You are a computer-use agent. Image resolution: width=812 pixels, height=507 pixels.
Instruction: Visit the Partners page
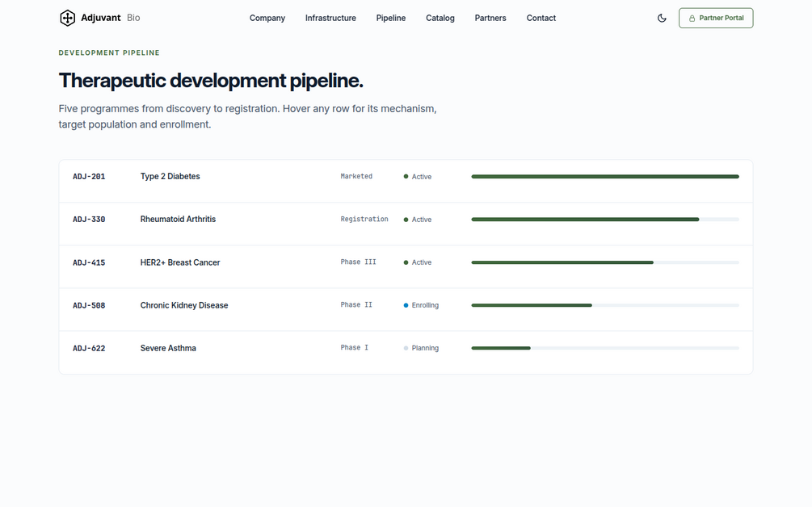tap(490, 18)
